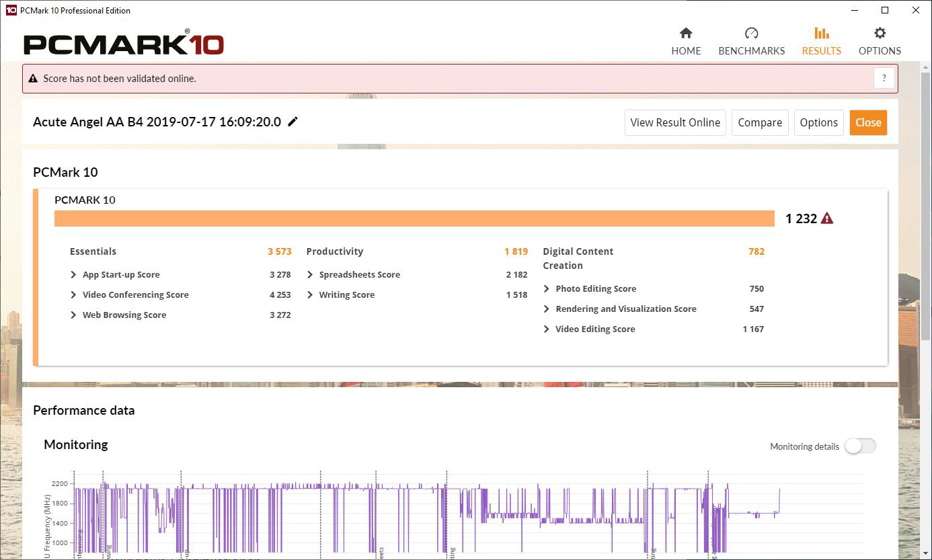Click the value 2 182 for Spreadsheets
The image size is (932, 560).
516,274
